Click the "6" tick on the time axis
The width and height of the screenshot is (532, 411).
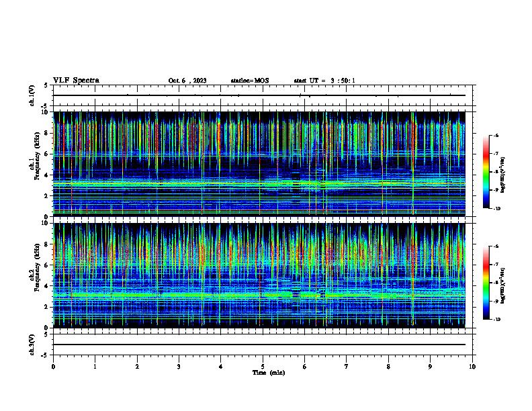[304, 367]
